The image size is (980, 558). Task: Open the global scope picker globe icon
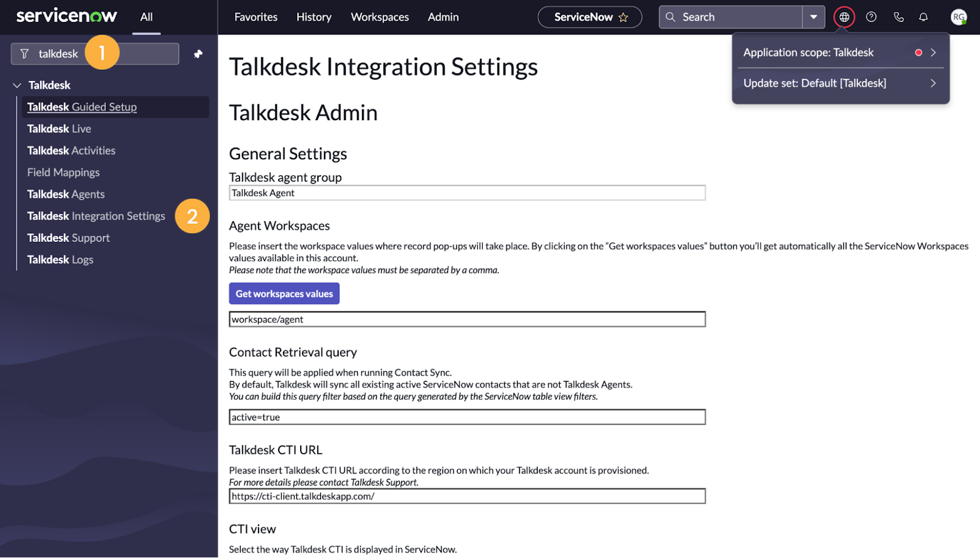(x=844, y=17)
